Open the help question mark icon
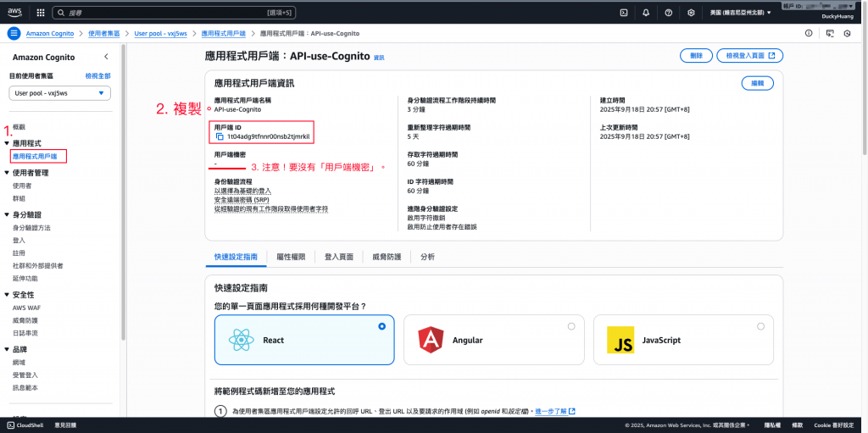The image size is (868, 433). 668,12
